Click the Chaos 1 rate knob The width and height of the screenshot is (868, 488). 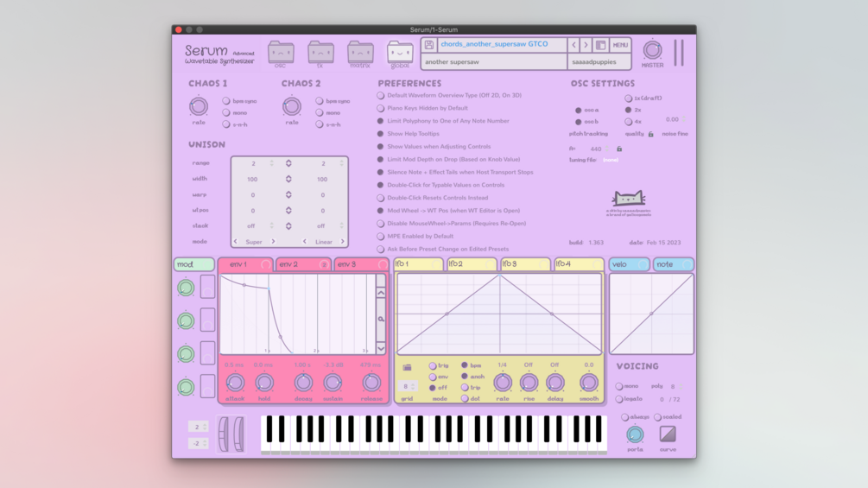[x=199, y=105]
